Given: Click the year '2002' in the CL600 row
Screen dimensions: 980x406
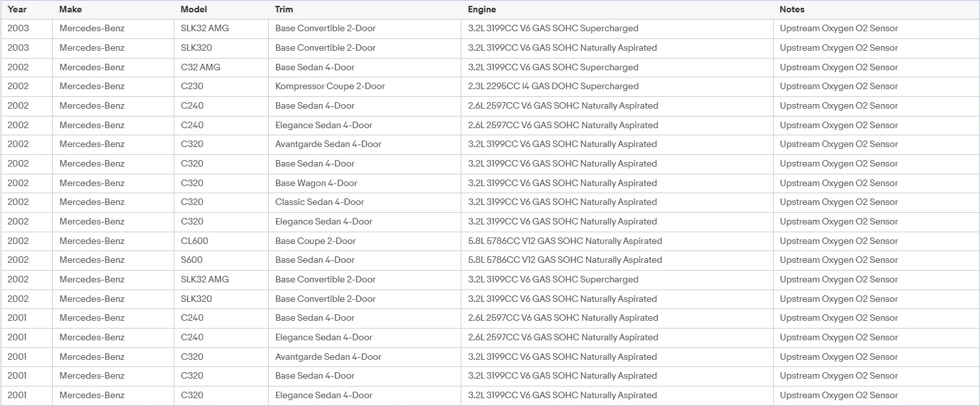Looking at the screenshot, I should (18, 241).
